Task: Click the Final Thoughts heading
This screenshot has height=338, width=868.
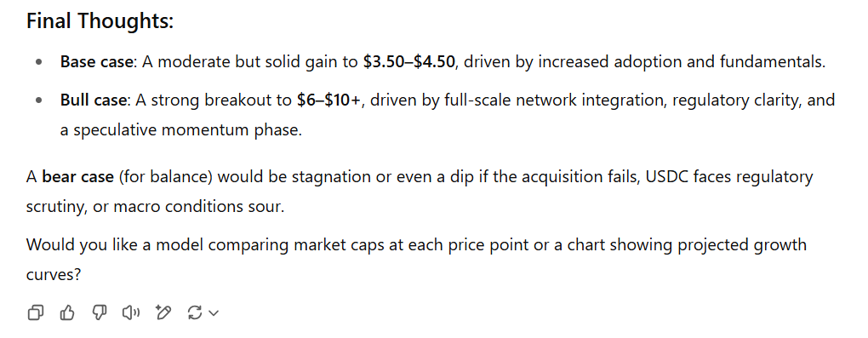Action: 100,21
